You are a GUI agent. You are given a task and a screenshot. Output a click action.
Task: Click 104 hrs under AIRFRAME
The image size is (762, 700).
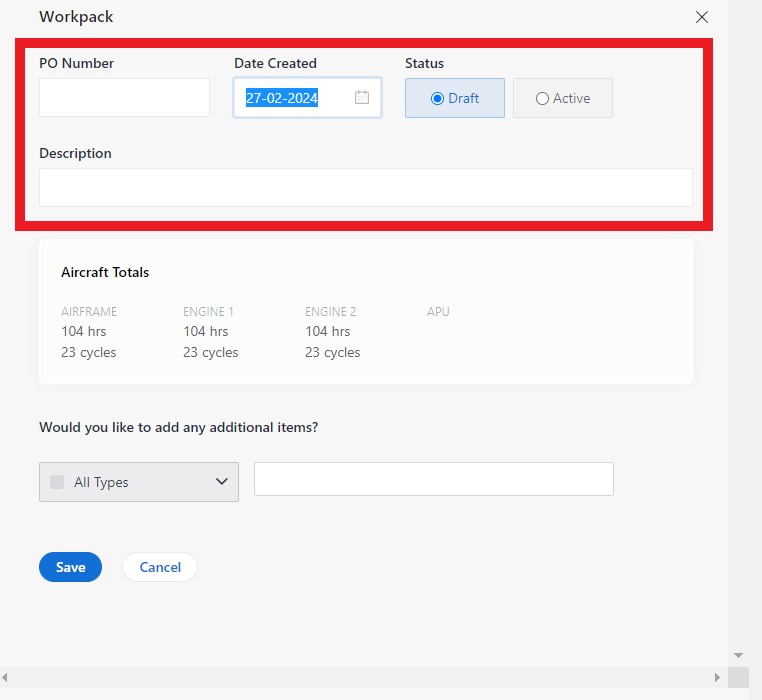coord(84,332)
